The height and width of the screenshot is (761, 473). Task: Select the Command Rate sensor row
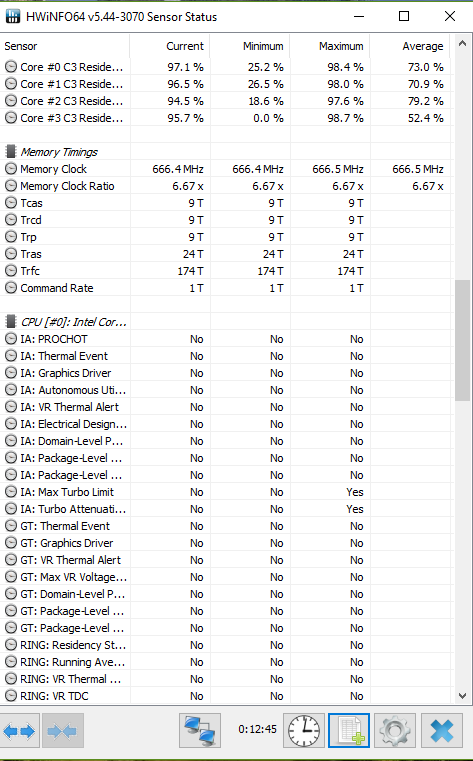pyautogui.click(x=226, y=288)
